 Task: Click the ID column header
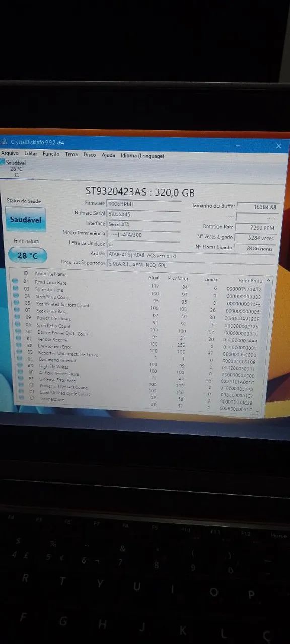[26, 273]
